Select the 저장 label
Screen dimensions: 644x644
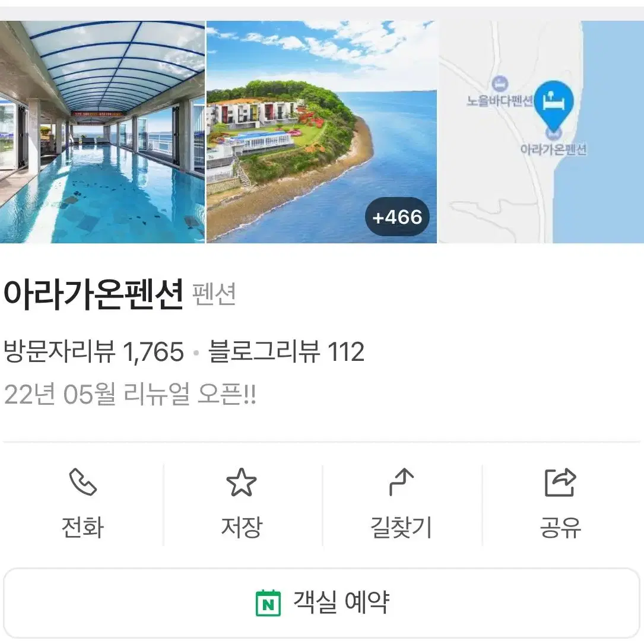pyautogui.click(x=242, y=527)
